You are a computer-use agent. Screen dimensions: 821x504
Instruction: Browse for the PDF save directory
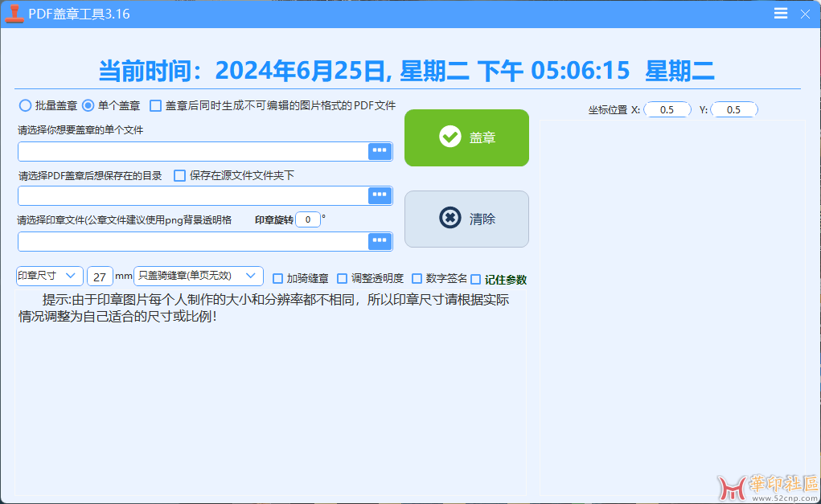pos(380,195)
